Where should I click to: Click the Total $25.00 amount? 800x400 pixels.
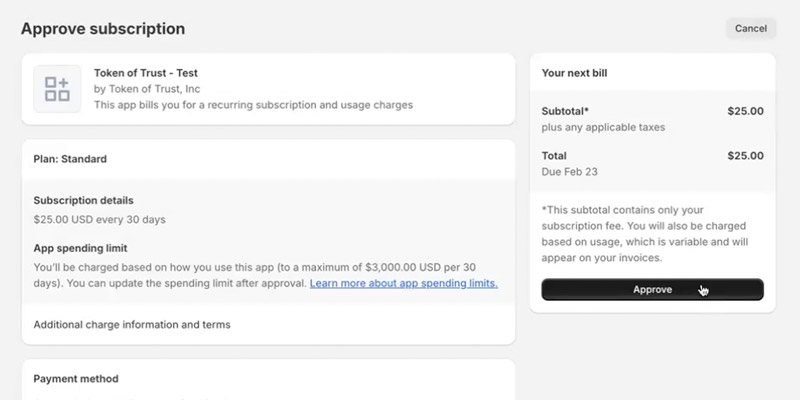click(x=745, y=156)
